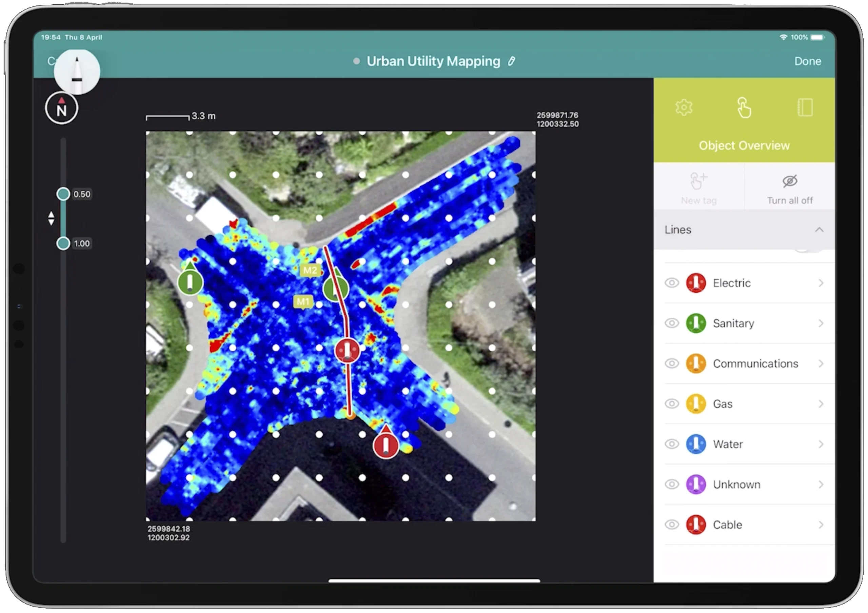
Task: Click the yellow Gas marker icon
Action: point(696,404)
